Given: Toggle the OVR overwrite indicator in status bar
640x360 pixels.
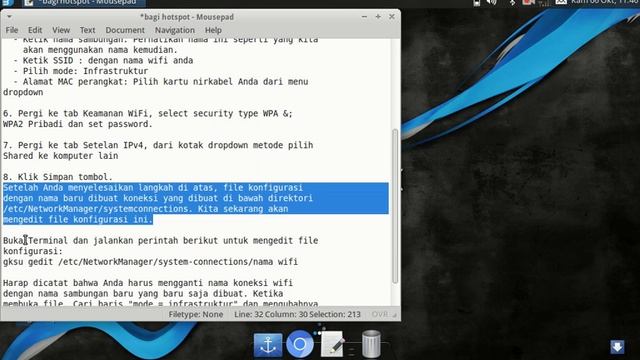Looking at the screenshot, I should click(380, 314).
